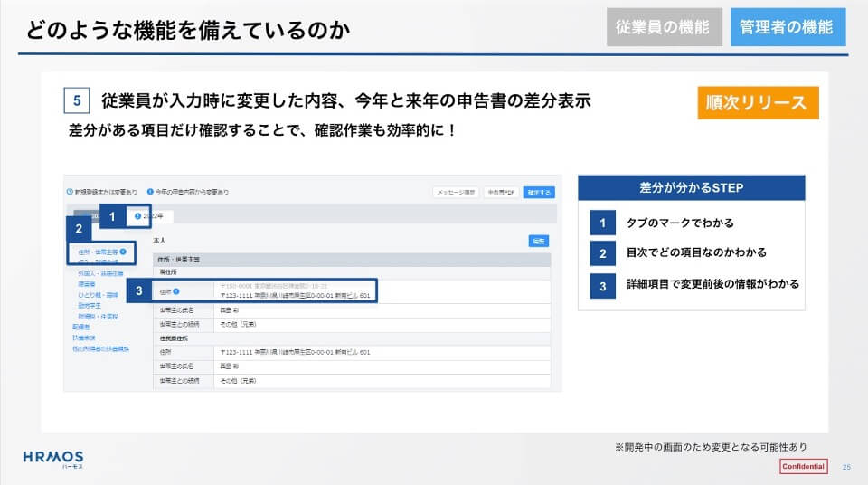
Task: Click the change-indicator icon next to 住所・世帯主等
Action: (122, 252)
